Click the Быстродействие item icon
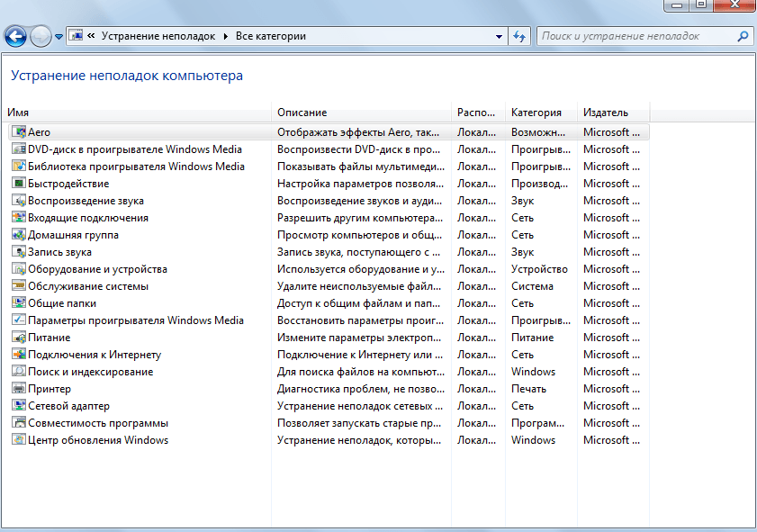This screenshot has width=757, height=532. pyautogui.click(x=19, y=184)
